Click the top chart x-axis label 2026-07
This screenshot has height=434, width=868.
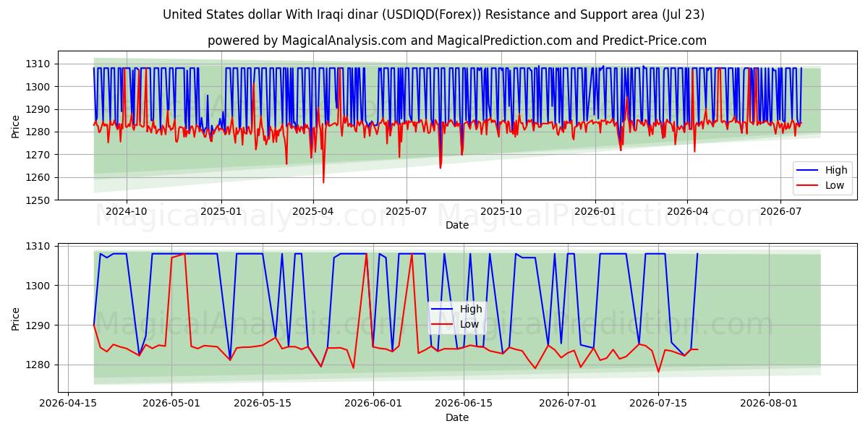pos(780,211)
